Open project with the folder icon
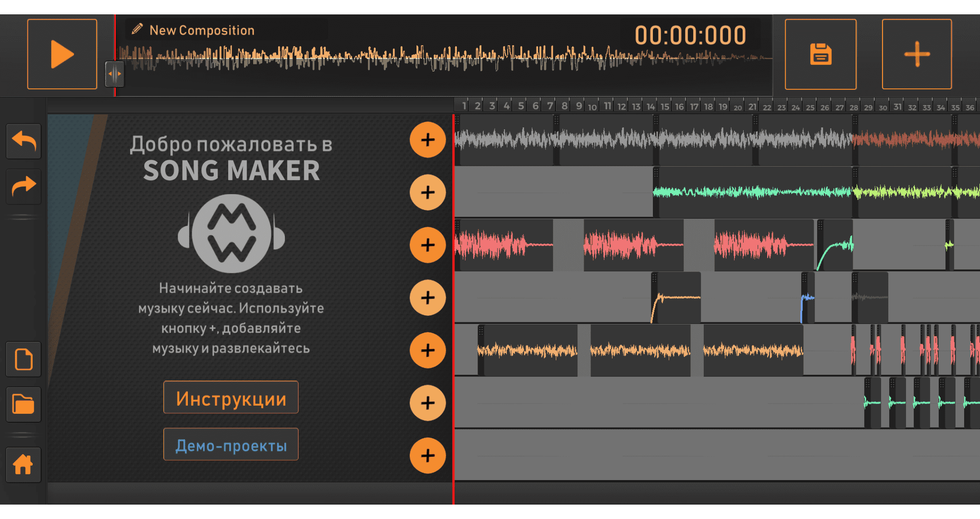The image size is (980, 519). coord(24,404)
